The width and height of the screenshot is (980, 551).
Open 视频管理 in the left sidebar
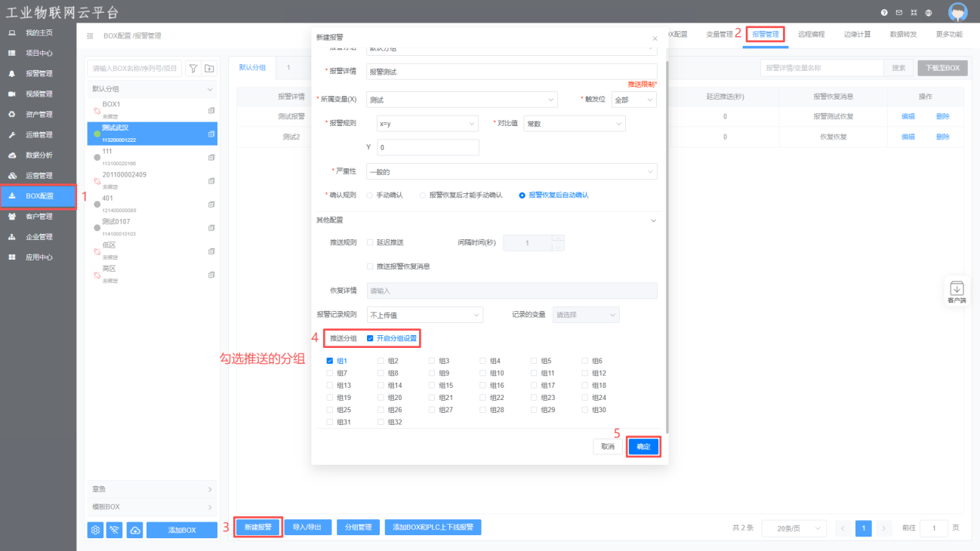coord(39,94)
